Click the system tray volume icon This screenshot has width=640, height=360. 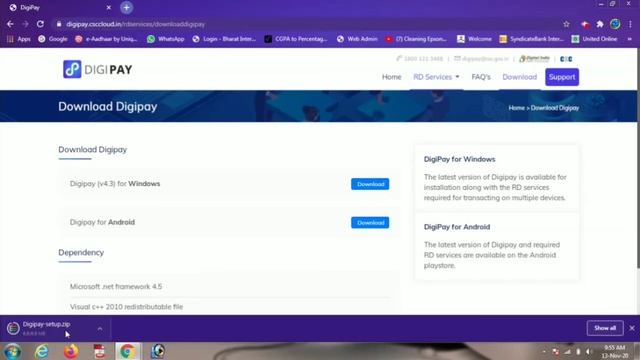(588, 351)
